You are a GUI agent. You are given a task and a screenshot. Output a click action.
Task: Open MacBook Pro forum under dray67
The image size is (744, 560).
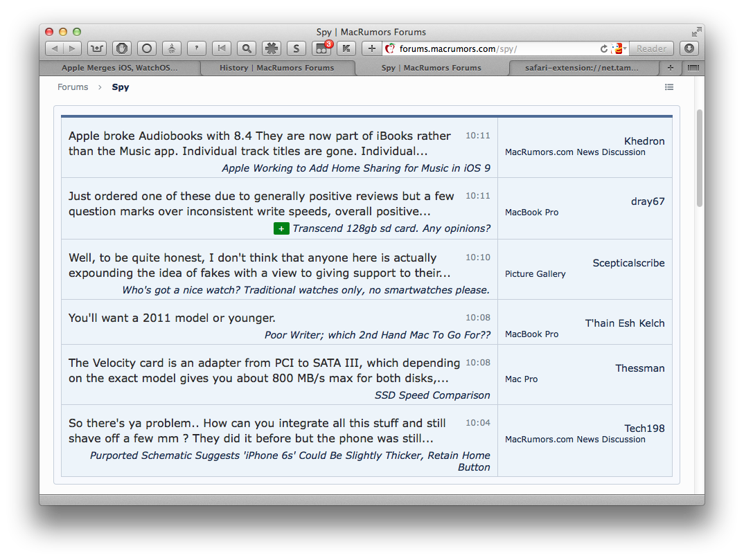(532, 213)
